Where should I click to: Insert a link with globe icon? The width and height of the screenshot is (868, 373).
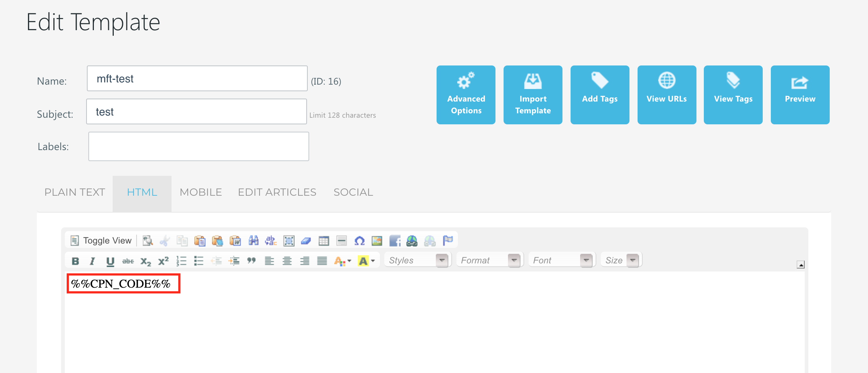tap(412, 241)
